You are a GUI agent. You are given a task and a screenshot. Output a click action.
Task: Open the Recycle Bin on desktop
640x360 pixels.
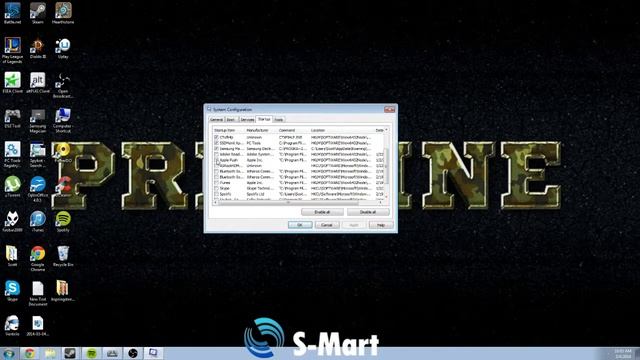(63, 256)
